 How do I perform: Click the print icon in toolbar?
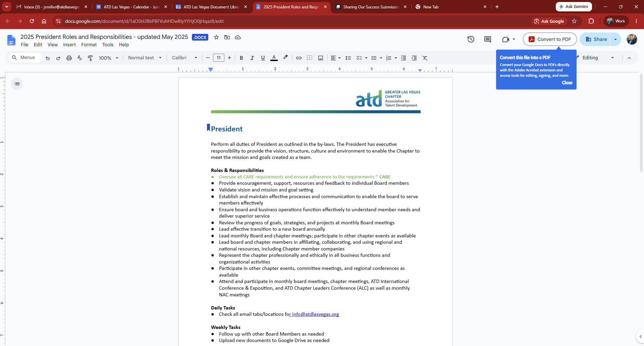pyautogui.click(x=69, y=58)
